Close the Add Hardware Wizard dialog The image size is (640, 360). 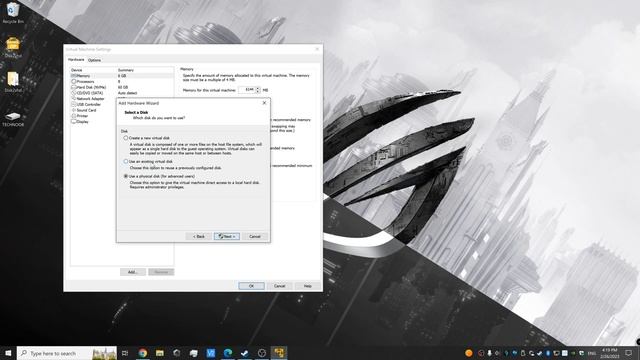coord(264,103)
